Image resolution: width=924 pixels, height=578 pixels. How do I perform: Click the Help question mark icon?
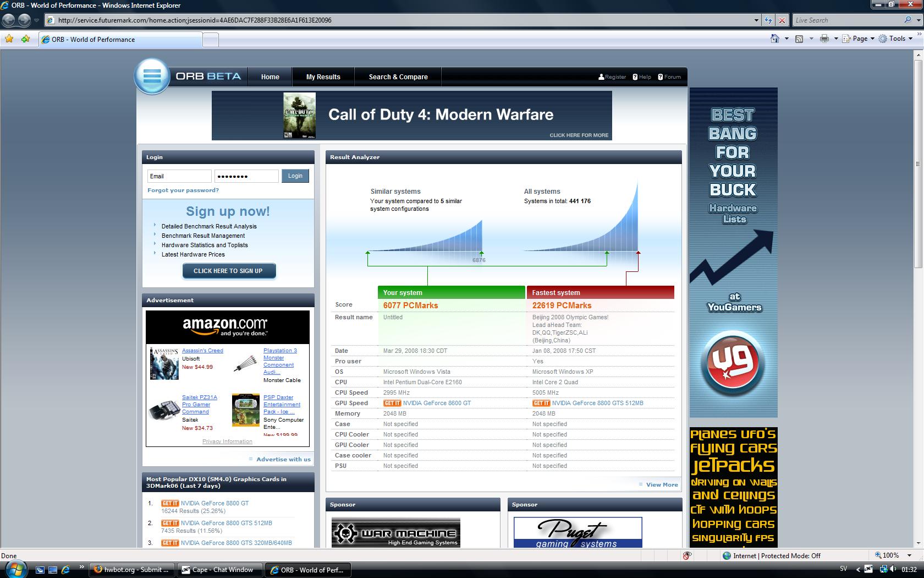pyautogui.click(x=635, y=77)
